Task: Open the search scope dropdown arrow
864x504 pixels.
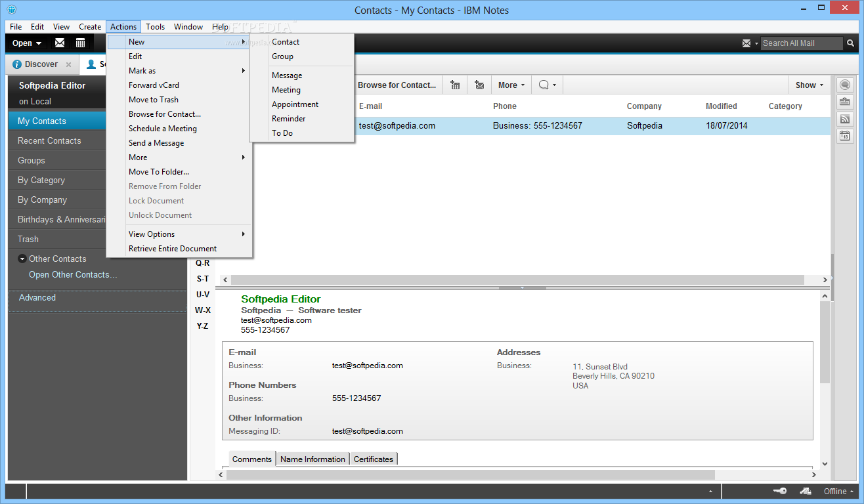Action: point(755,43)
